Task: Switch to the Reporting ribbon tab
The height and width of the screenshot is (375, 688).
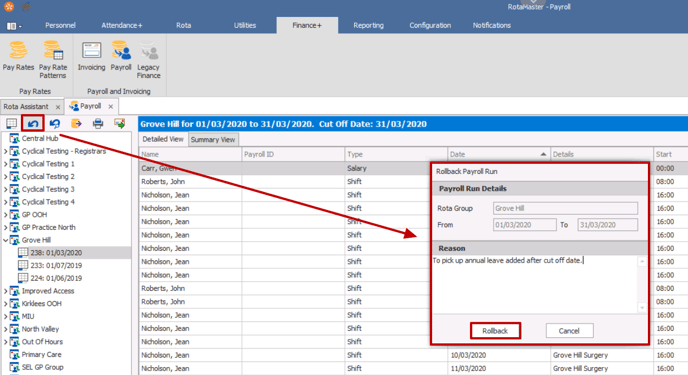Action: click(368, 25)
